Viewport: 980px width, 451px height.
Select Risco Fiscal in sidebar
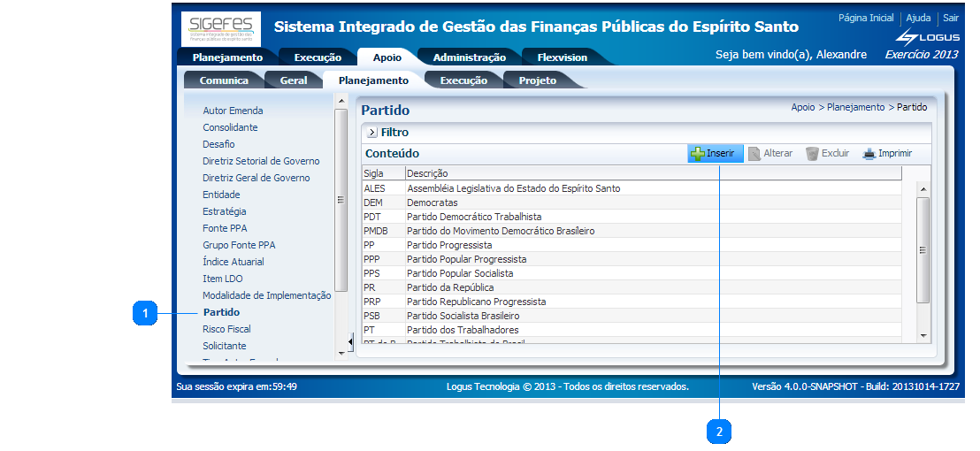click(226, 329)
